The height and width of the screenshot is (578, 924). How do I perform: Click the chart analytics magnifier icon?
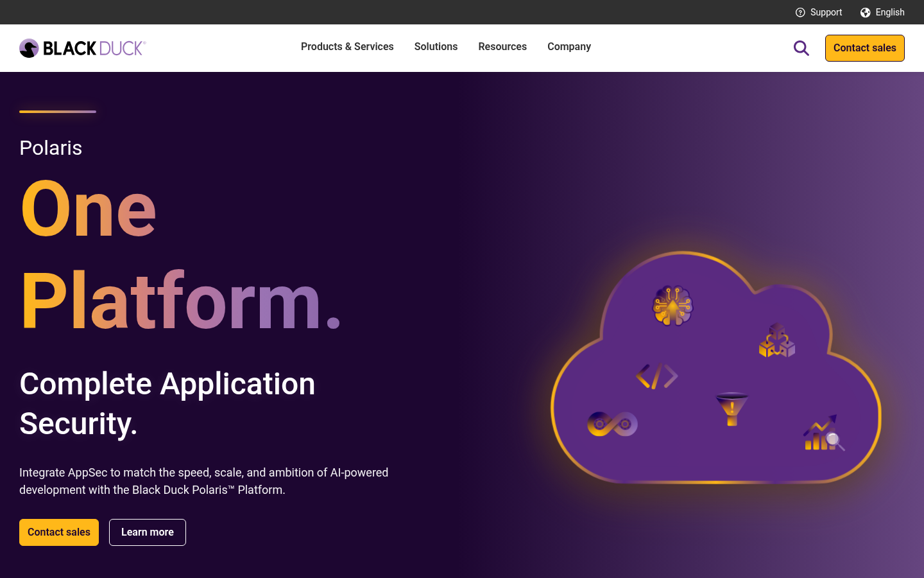(x=824, y=433)
